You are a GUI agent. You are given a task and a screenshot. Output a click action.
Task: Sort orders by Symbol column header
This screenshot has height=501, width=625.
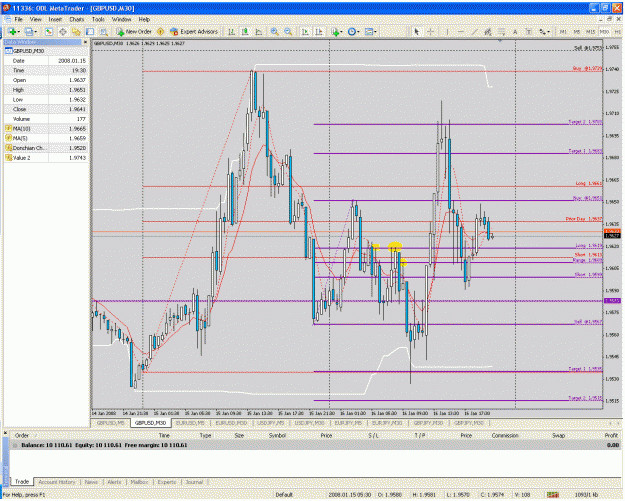277,435
